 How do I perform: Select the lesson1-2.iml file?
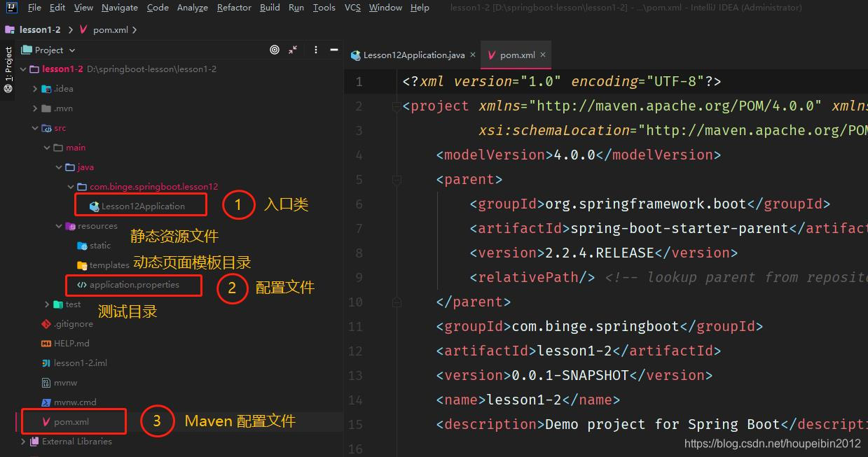click(74, 363)
